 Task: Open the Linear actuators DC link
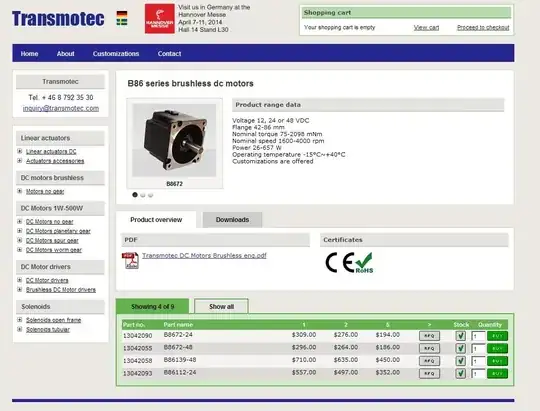click(x=51, y=151)
